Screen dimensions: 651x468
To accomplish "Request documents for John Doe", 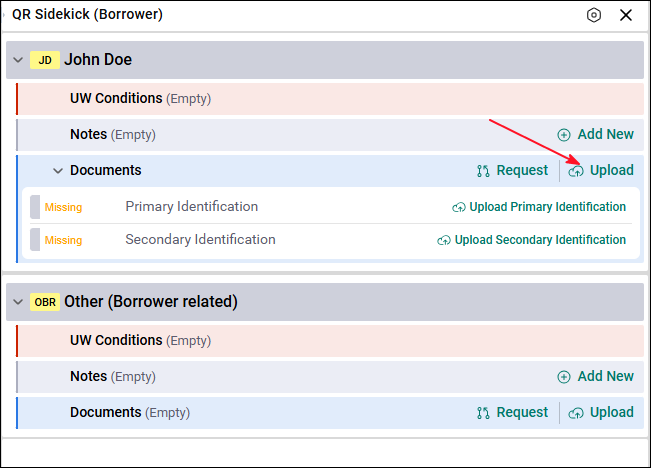I will pyautogui.click(x=512, y=171).
